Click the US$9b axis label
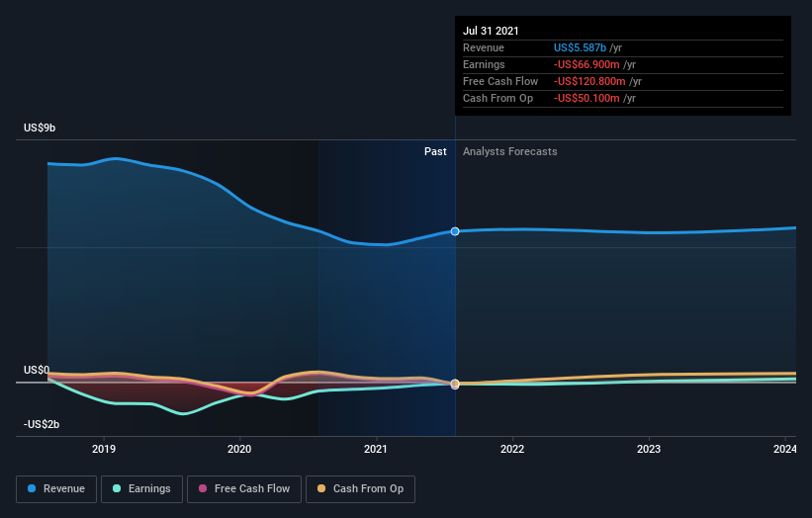812x518 pixels. point(40,128)
